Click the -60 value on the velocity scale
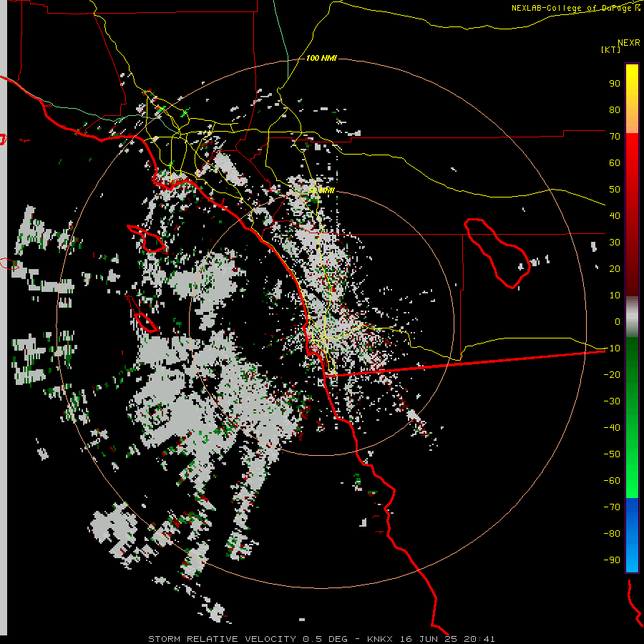644x644 pixels. 612,481
